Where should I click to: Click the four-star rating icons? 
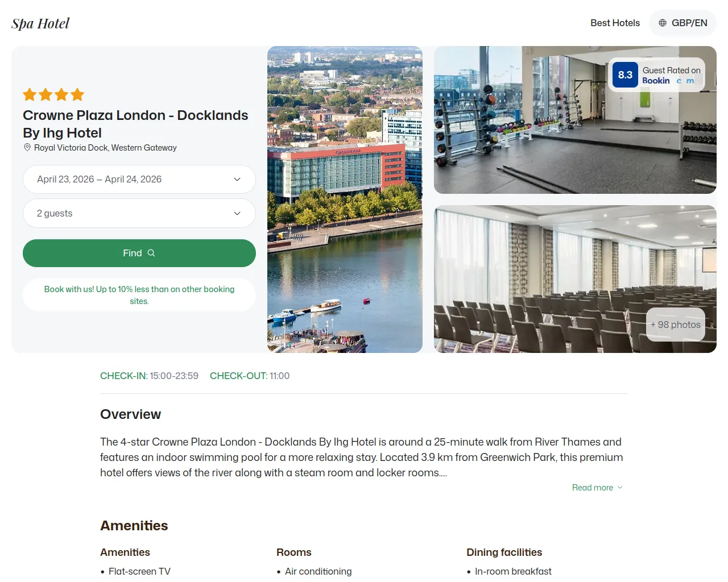[53, 95]
